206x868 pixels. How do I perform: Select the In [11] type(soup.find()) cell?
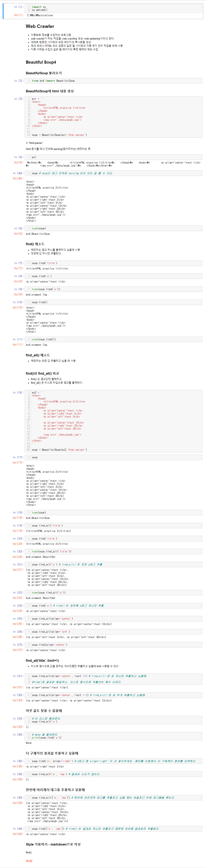114,339
